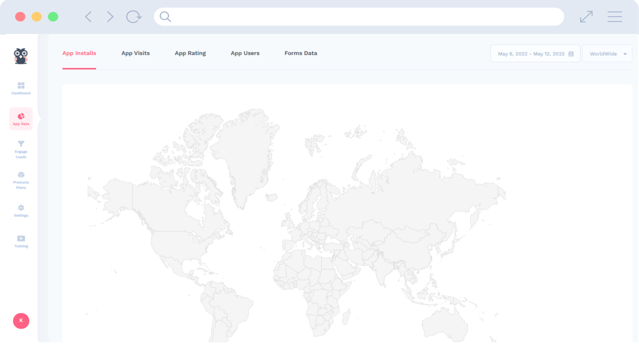Image resolution: width=639 pixels, height=364 pixels.
Task: Click the pink K user avatar
Action: (21, 321)
